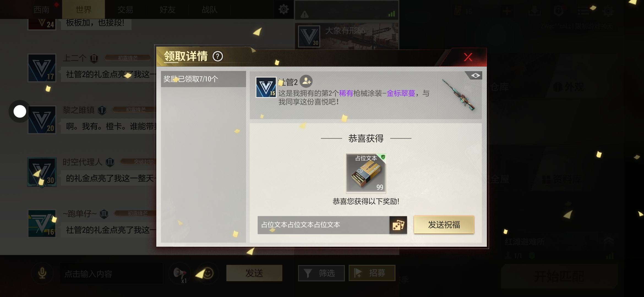The width and height of the screenshot is (644, 297).
Task: Open chat settings gear icon
Action: coord(283,10)
